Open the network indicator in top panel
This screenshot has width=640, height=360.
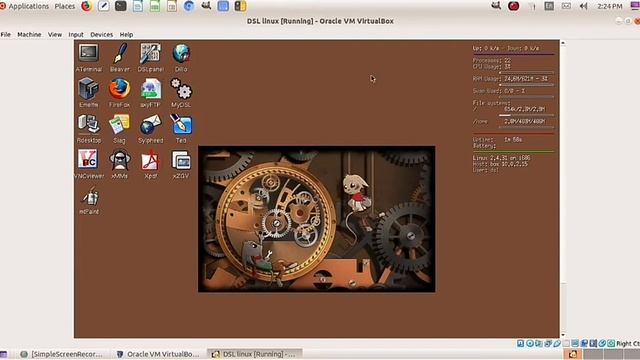click(x=532, y=6)
